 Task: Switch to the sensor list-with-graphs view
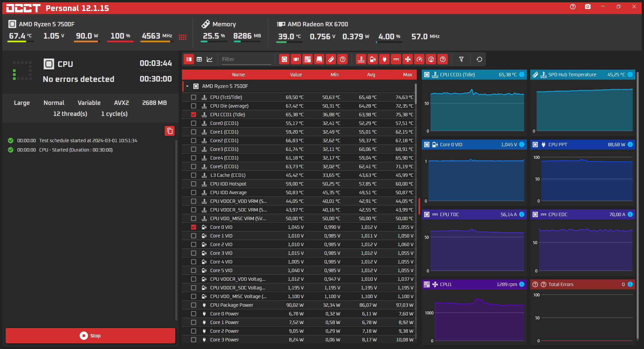[189, 59]
